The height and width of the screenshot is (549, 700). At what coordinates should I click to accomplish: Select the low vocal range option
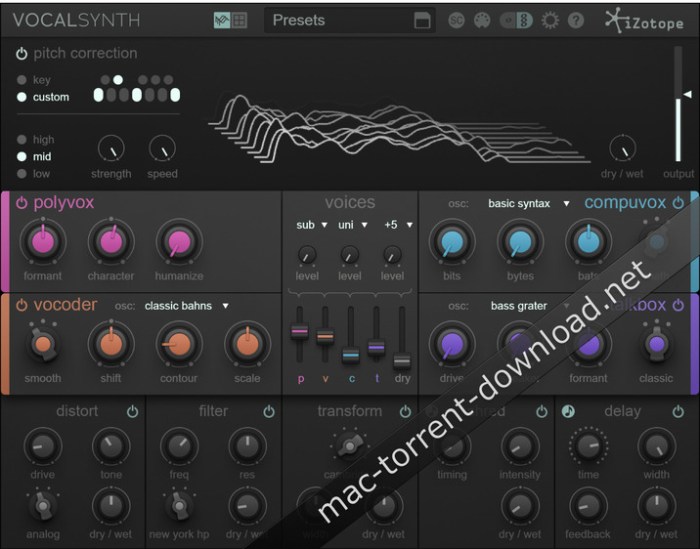[x=22, y=173]
